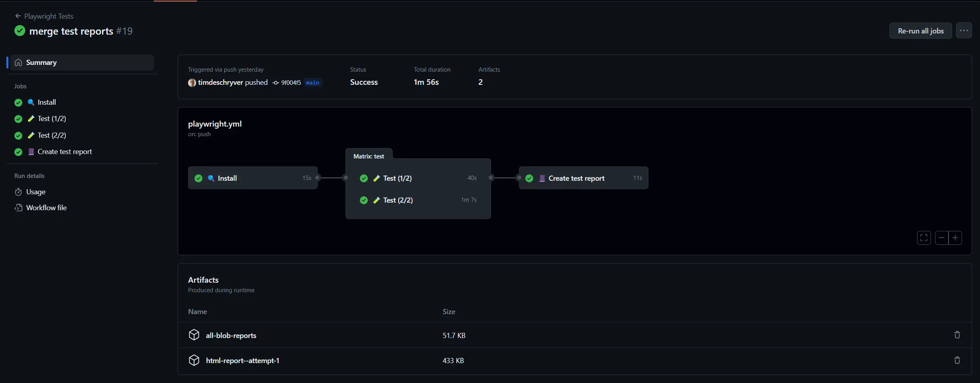The height and width of the screenshot is (383, 980).
Task: Delete the all-blob-reports artifact
Action: 957,335
